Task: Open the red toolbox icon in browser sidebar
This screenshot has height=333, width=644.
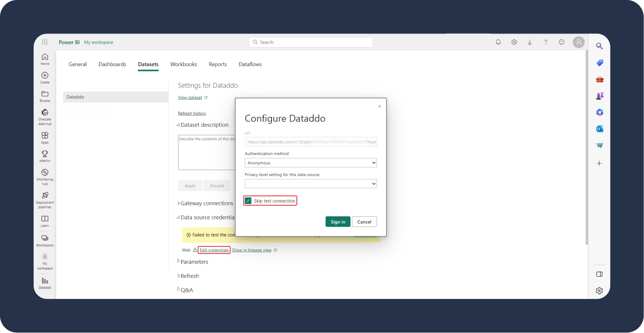Action: (x=600, y=79)
